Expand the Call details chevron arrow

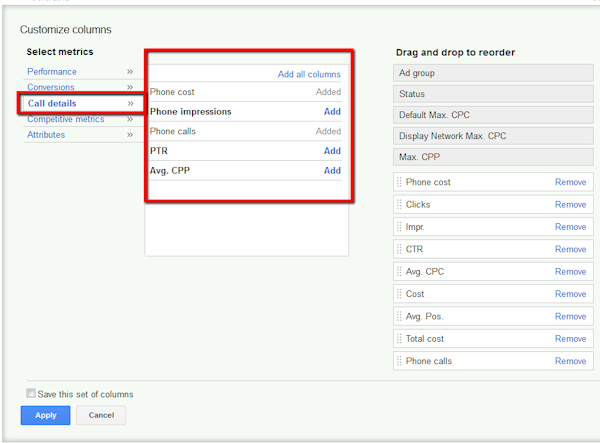[130, 103]
